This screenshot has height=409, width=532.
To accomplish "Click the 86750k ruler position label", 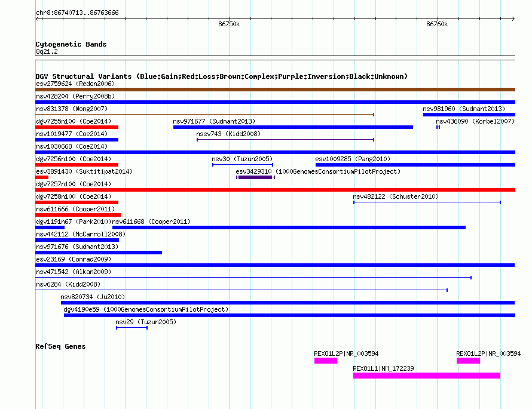I will [229, 24].
